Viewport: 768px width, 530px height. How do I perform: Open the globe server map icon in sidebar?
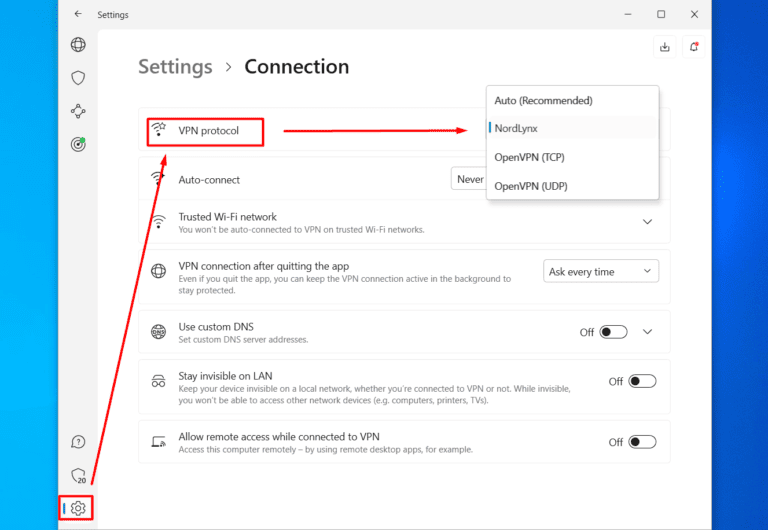(x=78, y=45)
